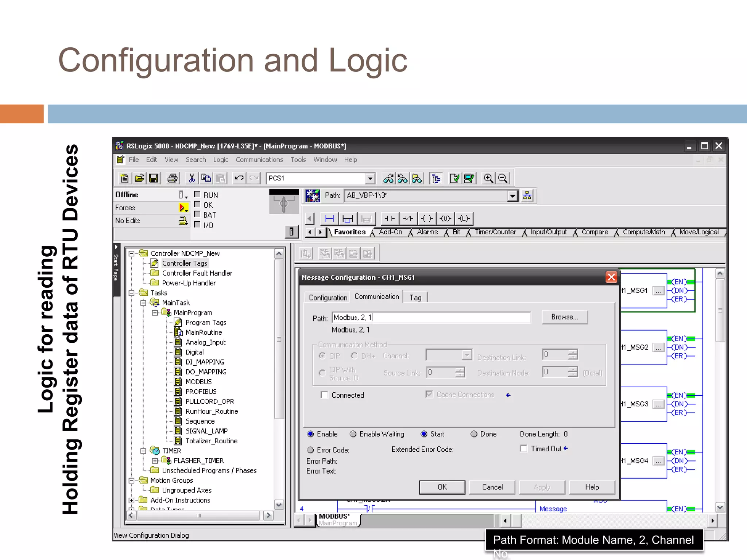The image size is (747, 560).
Task: Open the Communications menu
Action: click(x=259, y=160)
